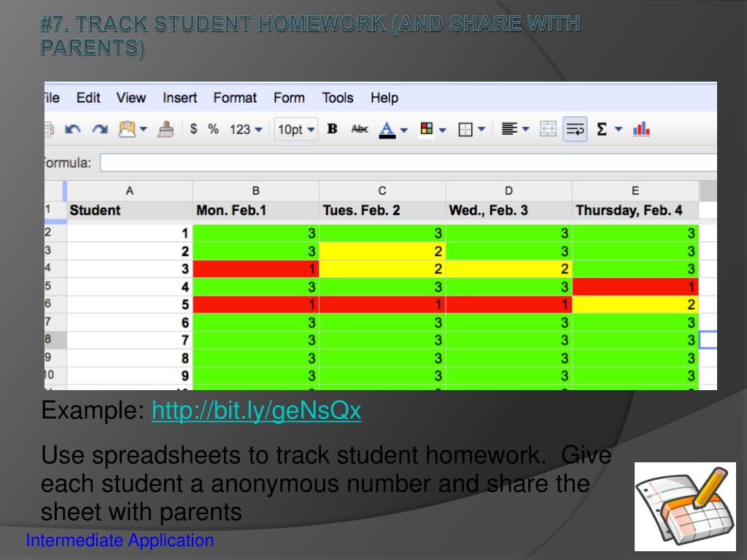The image size is (747, 560).
Task: Format as currency with dollar icon
Action: click(193, 128)
